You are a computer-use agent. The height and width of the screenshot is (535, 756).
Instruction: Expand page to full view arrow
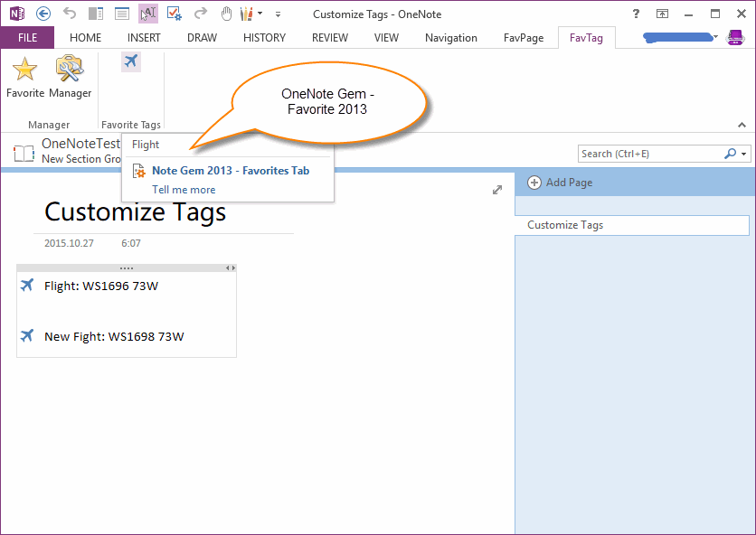pyautogui.click(x=497, y=190)
